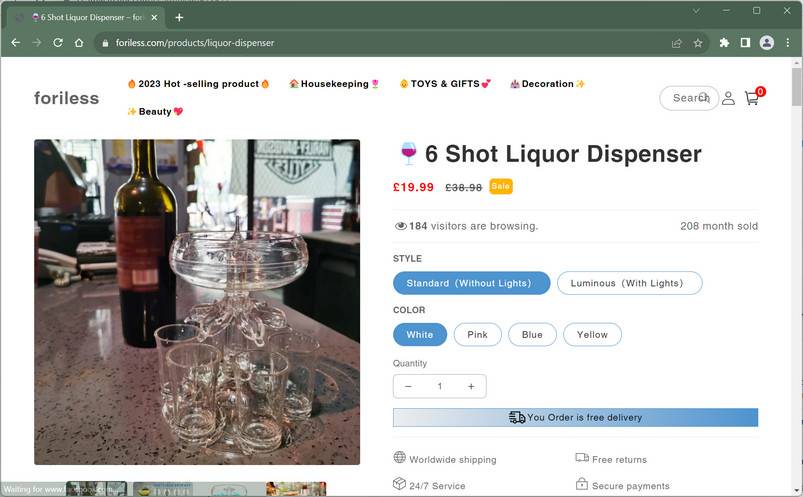Screen dimensions: 803x497
Task: Click the lock icon by Secure payments
Action: click(582, 483)
